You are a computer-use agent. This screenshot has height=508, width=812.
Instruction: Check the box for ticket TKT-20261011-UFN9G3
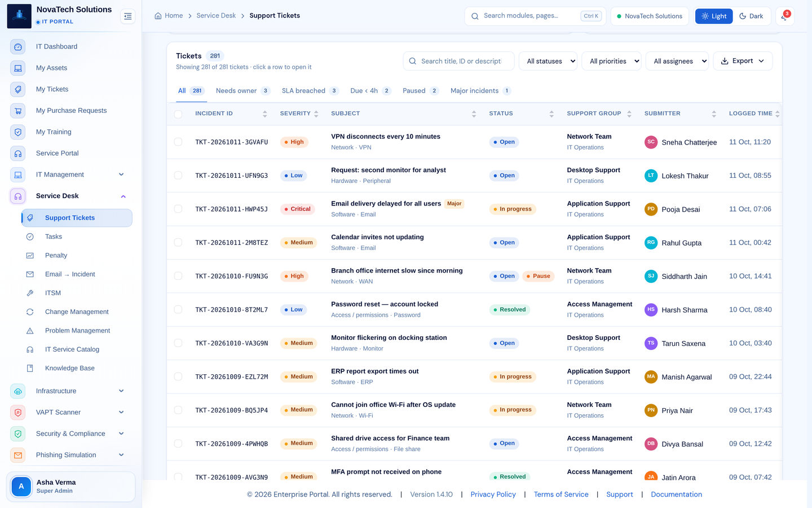point(178,176)
